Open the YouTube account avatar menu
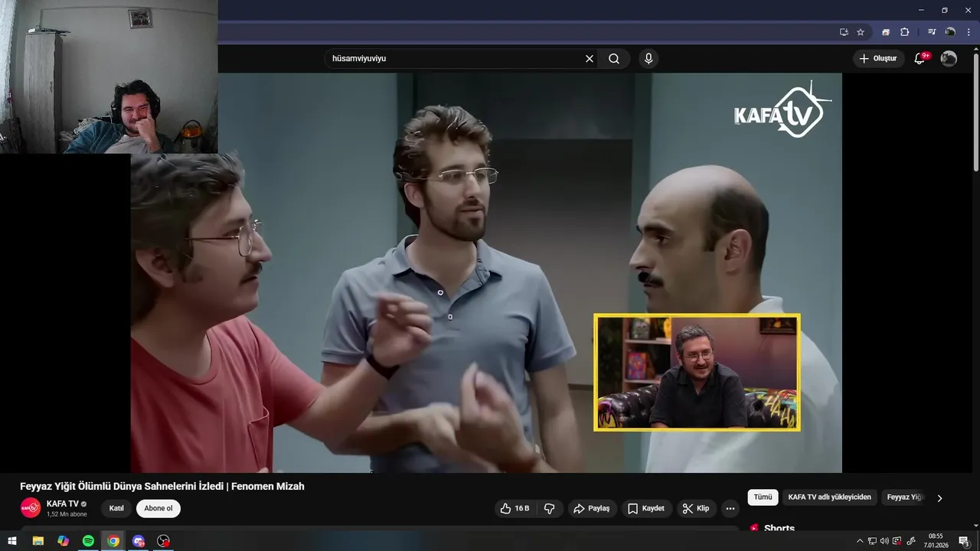 coord(949,58)
